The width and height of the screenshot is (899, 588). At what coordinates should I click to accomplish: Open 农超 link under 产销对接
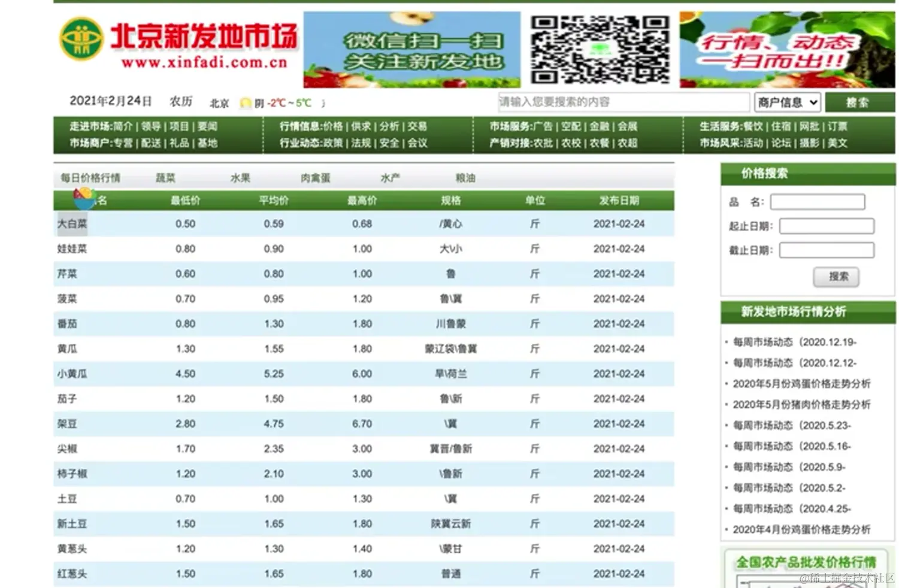pyautogui.click(x=628, y=143)
